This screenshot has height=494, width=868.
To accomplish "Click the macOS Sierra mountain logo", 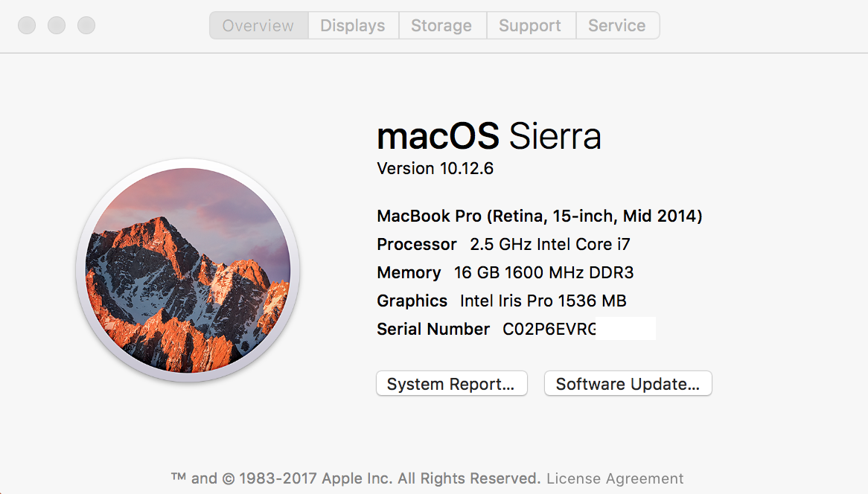I will (188, 270).
